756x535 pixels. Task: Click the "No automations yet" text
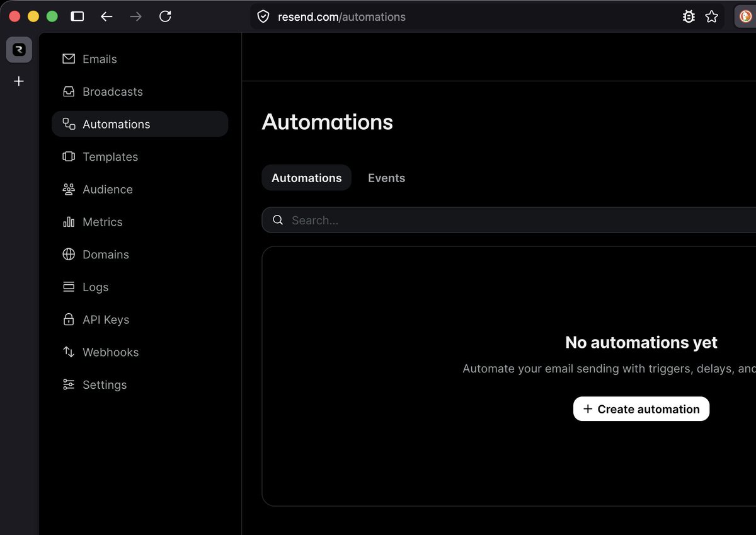pyautogui.click(x=641, y=342)
